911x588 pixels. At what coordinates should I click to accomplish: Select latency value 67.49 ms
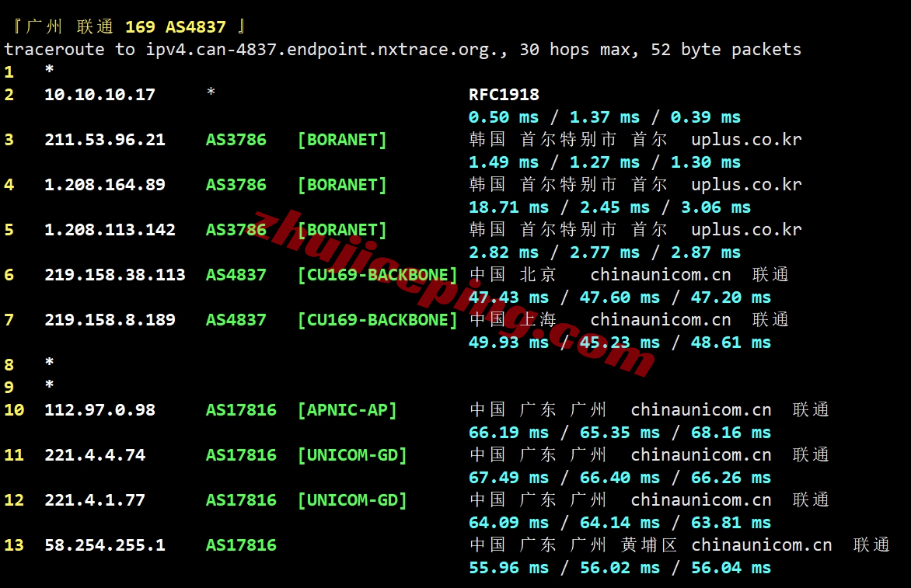(x=508, y=478)
